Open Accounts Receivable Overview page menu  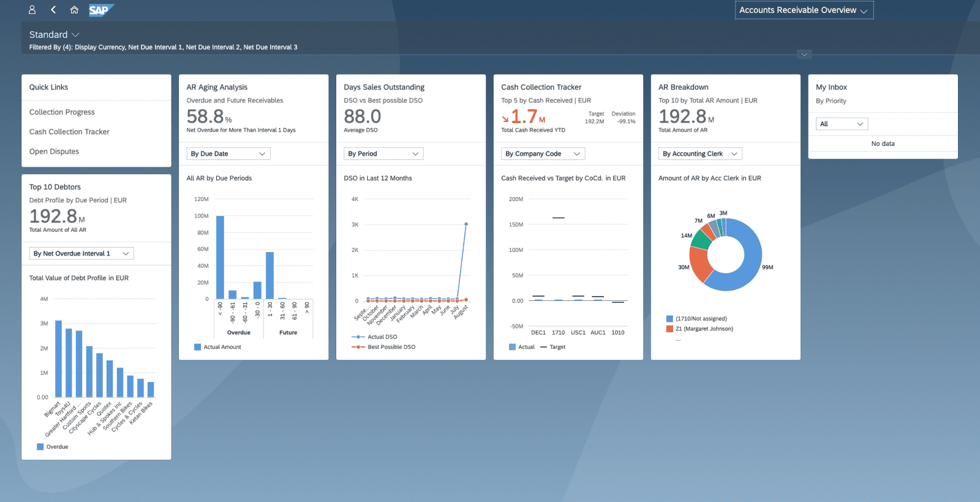(x=804, y=10)
